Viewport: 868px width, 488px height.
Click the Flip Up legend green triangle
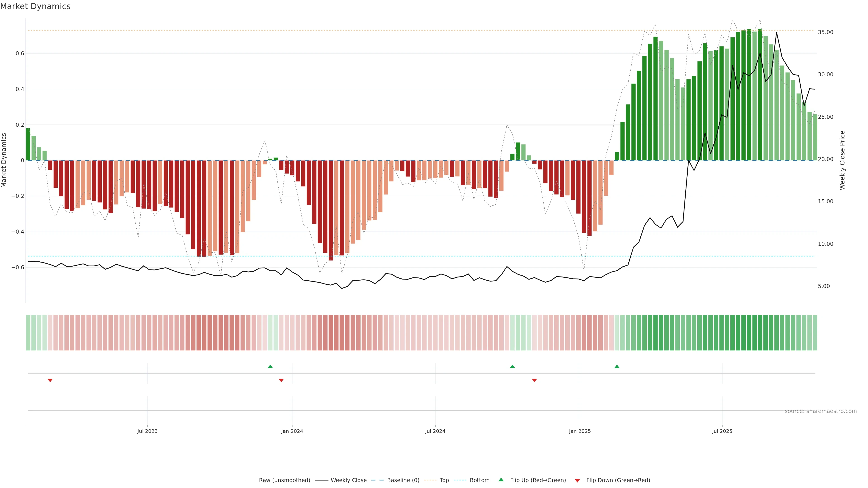pyautogui.click(x=501, y=480)
